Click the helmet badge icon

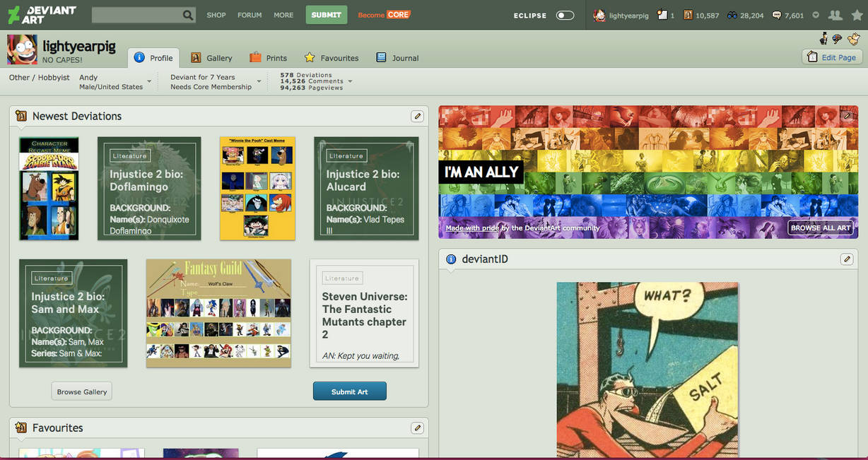(838, 38)
